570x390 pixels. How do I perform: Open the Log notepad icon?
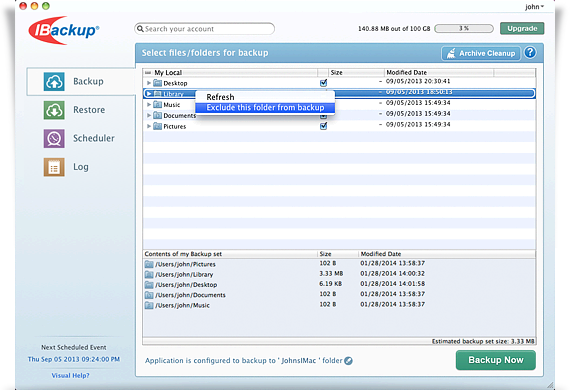(x=54, y=167)
